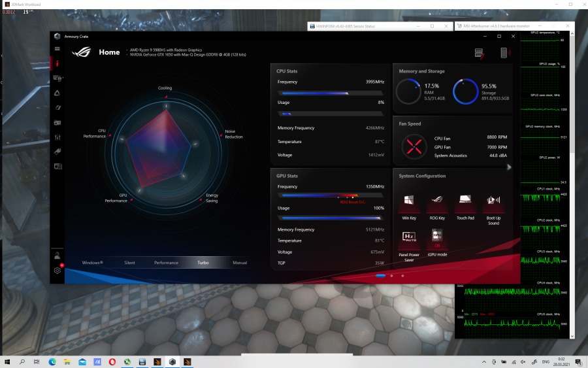Click the system info list icon top right
The width and height of the screenshot is (588, 368).
pyautogui.click(x=479, y=53)
